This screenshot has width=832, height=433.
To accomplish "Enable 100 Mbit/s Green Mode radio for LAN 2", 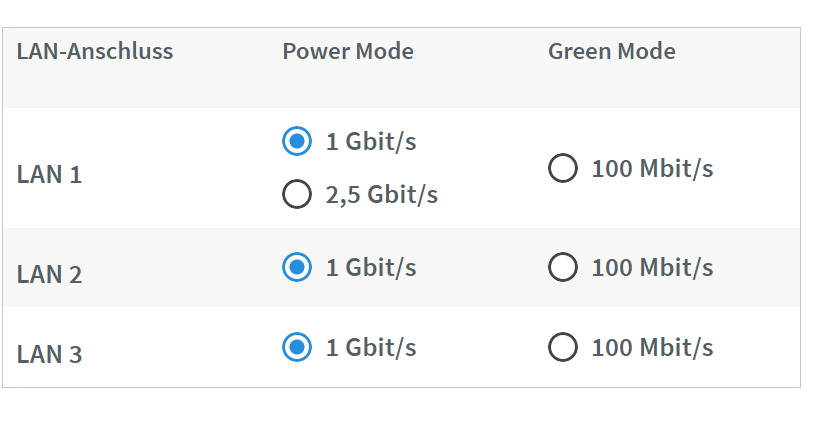I will tap(563, 268).
